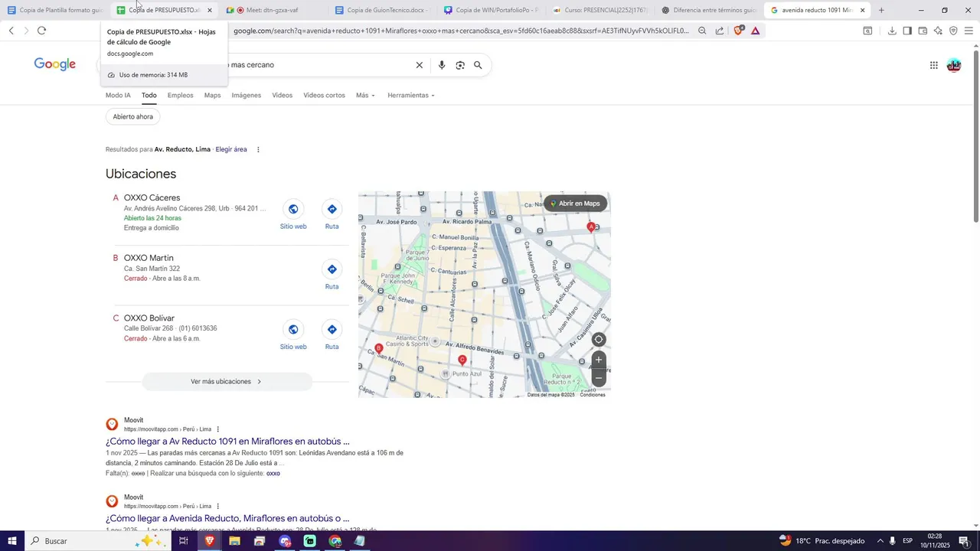Clear the Google search box text
980x551 pixels.
pyautogui.click(x=419, y=65)
